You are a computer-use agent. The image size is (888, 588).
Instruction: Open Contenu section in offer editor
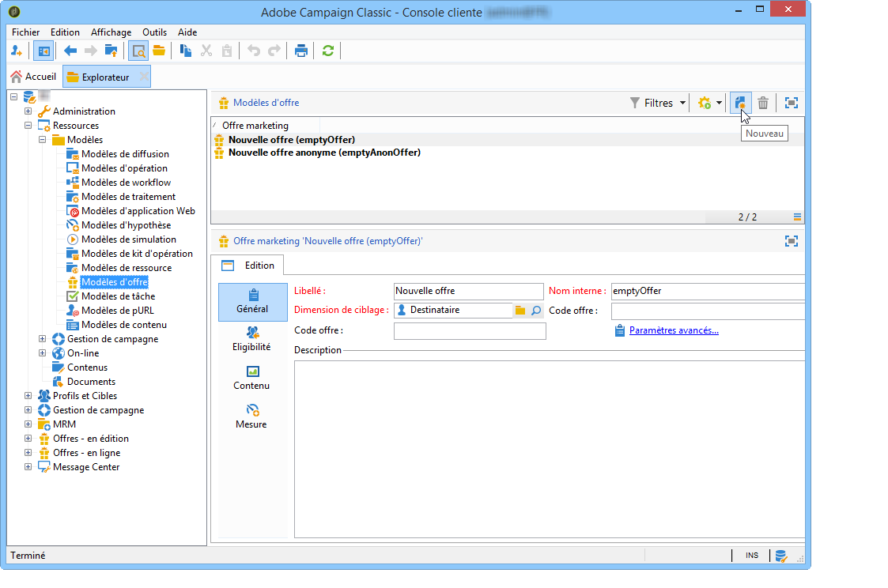tap(252, 378)
